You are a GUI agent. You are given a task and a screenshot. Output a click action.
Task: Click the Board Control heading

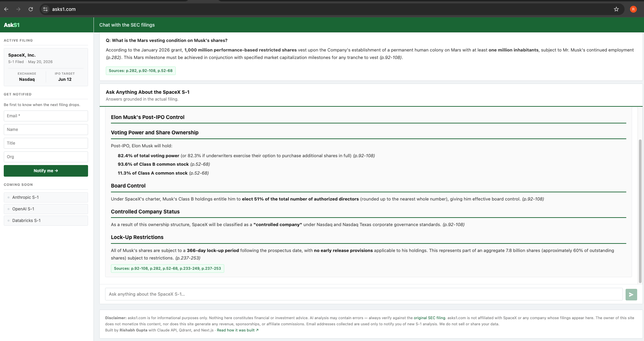[128, 186]
